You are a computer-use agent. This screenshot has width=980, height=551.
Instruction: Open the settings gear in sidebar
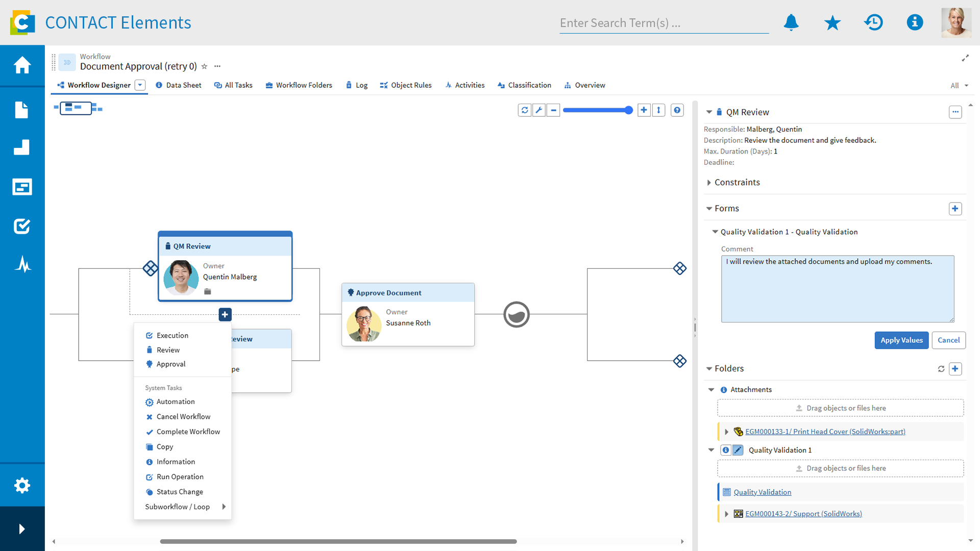(x=22, y=485)
